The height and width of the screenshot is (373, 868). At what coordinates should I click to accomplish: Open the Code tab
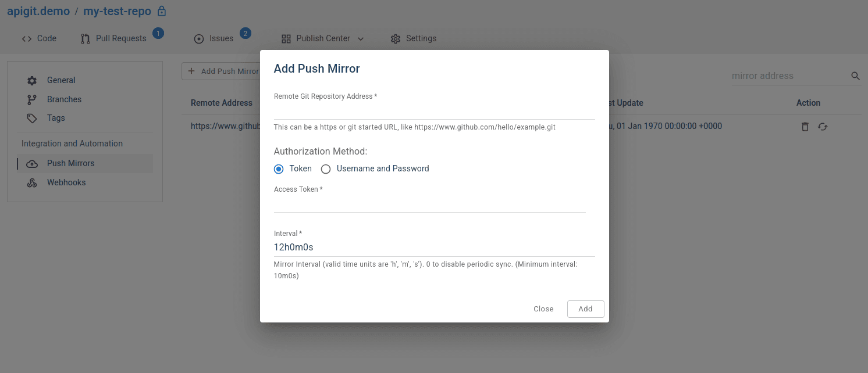39,38
